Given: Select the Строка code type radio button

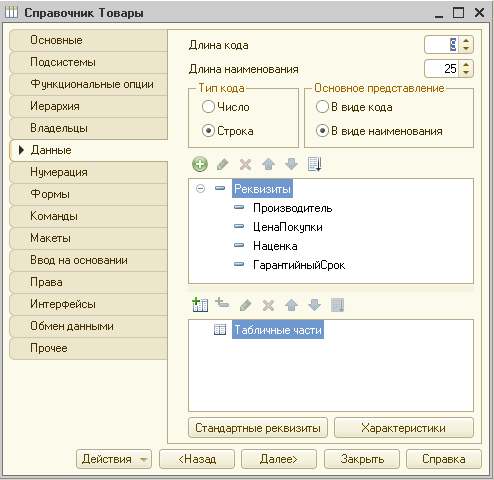Looking at the screenshot, I should tap(208, 131).
